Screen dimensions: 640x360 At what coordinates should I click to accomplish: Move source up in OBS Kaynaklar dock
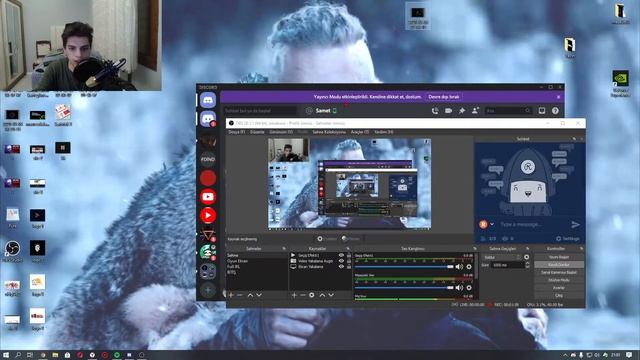click(x=322, y=295)
